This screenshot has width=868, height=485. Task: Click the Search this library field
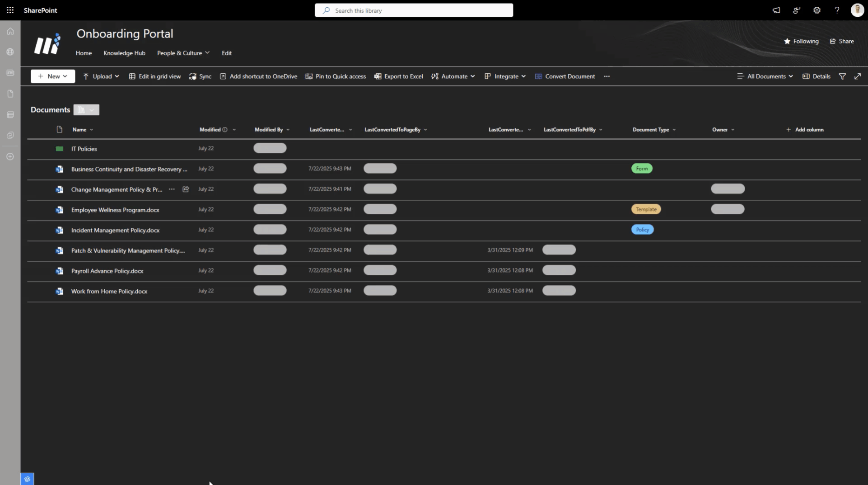click(x=414, y=10)
